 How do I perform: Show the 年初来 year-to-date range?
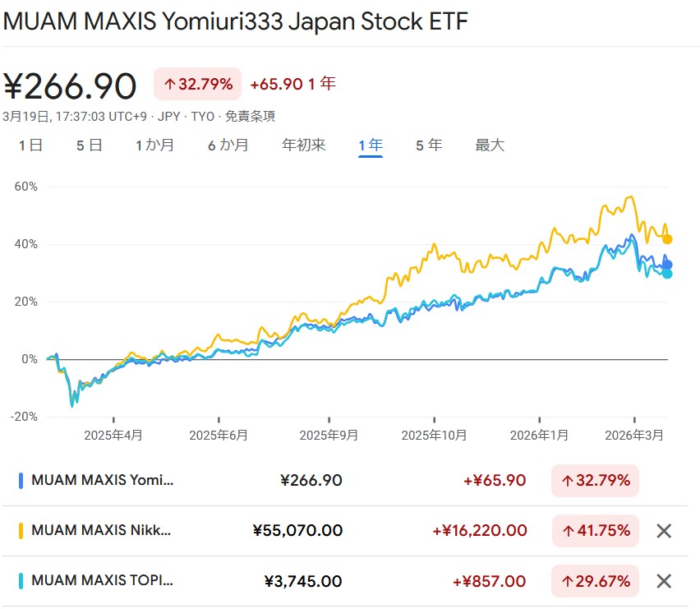click(x=304, y=145)
